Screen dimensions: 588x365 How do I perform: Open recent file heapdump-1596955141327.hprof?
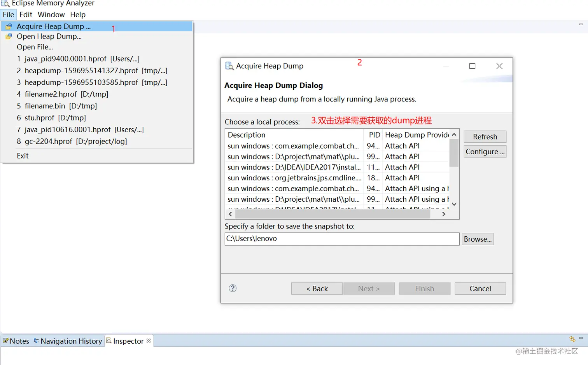coord(97,70)
